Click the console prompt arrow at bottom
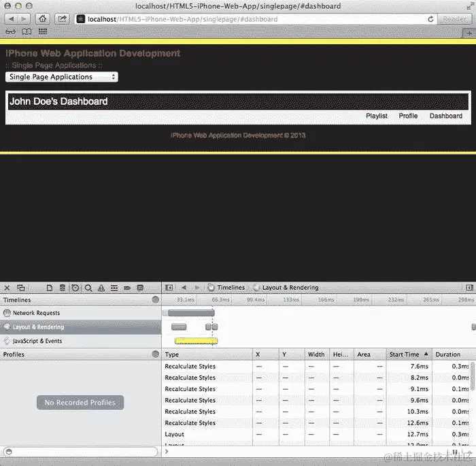Image resolution: width=476 pixels, height=466 pixels. (167, 452)
